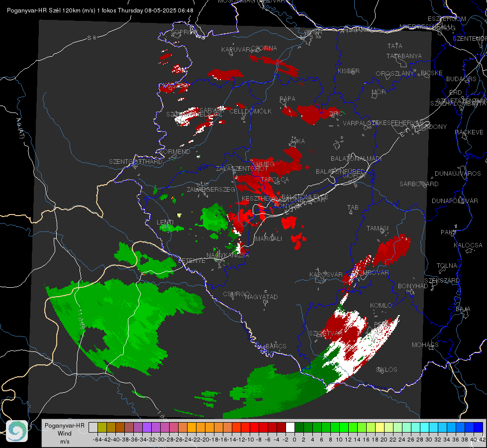The width and height of the screenshot is (487, 448).
Task: Click the TOLNA city label
Action: [447, 266]
